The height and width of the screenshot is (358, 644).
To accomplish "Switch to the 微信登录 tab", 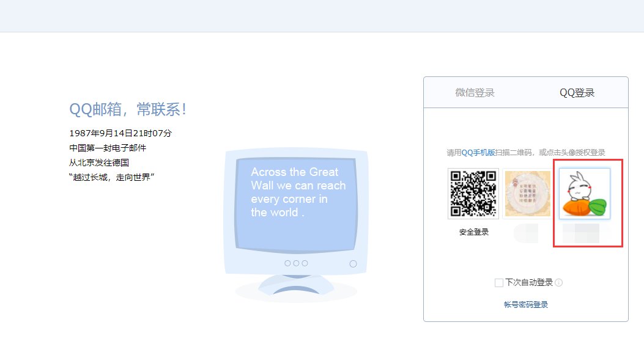I will coord(475,93).
